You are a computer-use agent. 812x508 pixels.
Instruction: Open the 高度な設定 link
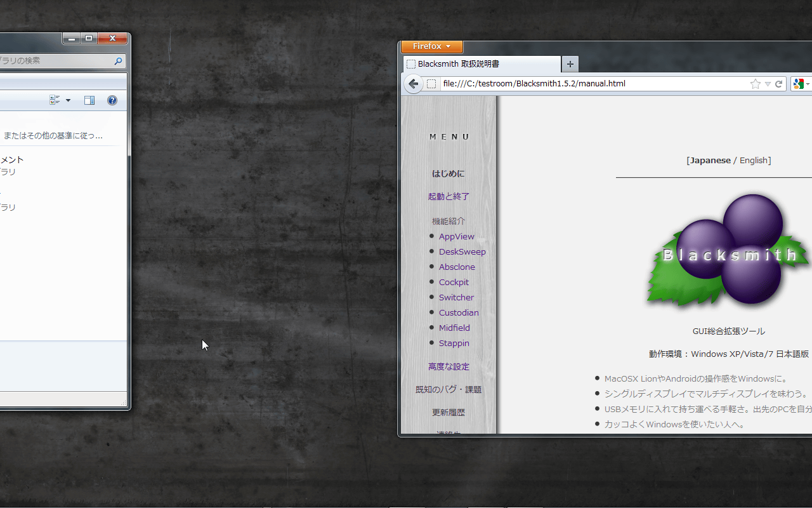tap(449, 366)
